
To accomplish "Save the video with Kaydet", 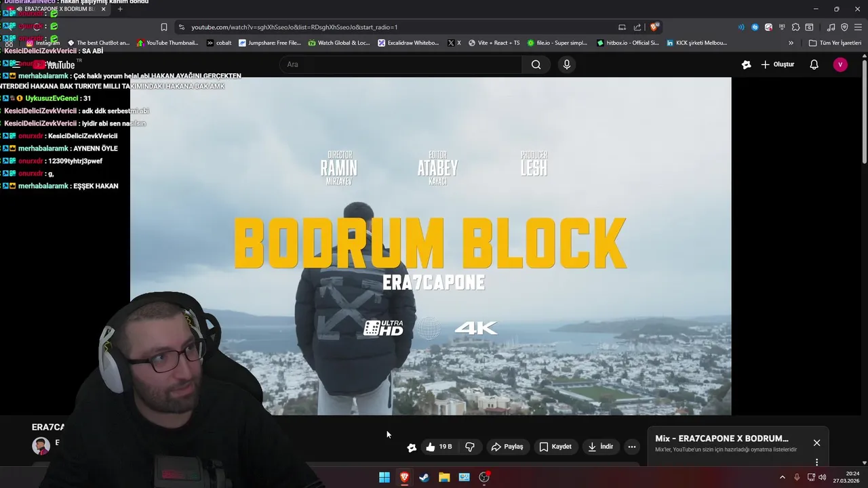I will [x=555, y=447].
